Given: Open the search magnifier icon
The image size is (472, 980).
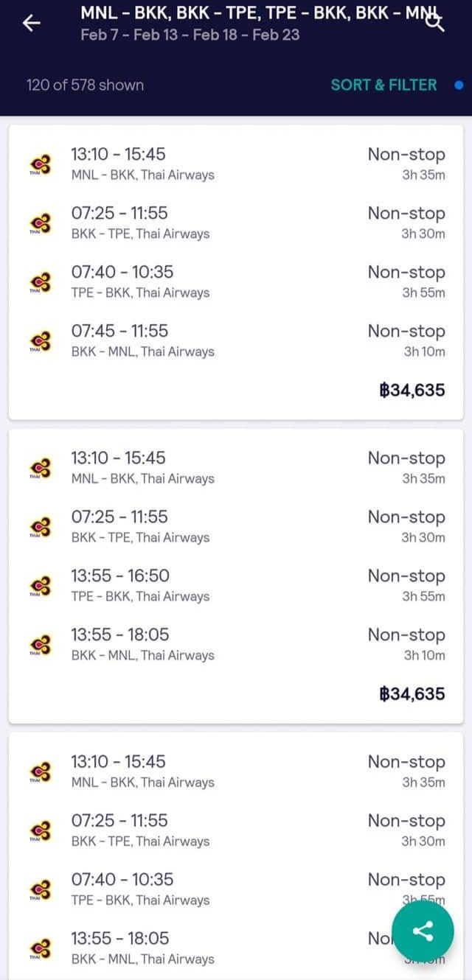Looking at the screenshot, I should [436, 22].
